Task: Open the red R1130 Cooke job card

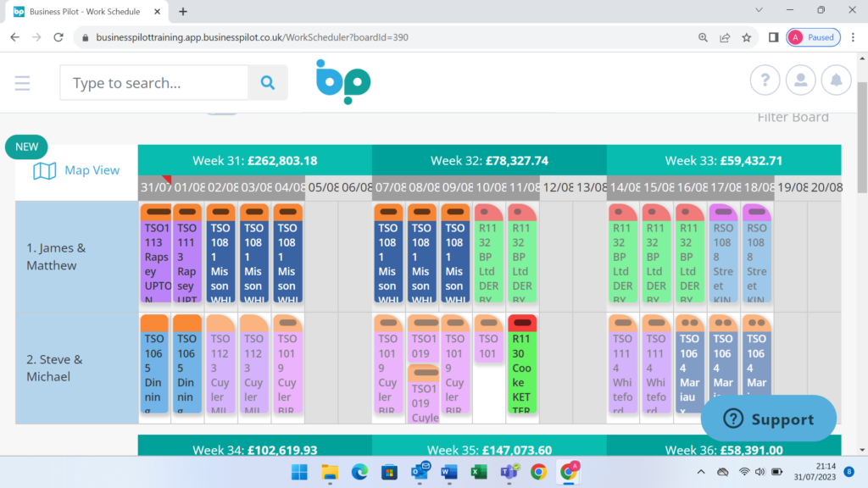Action: (x=523, y=364)
